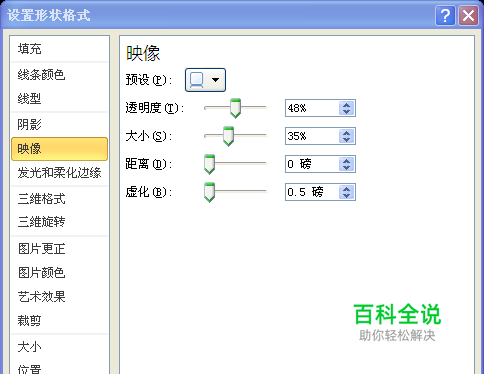Select 图片更正 in the sidebar
Screen dimensions: 484x374
[59, 249]
